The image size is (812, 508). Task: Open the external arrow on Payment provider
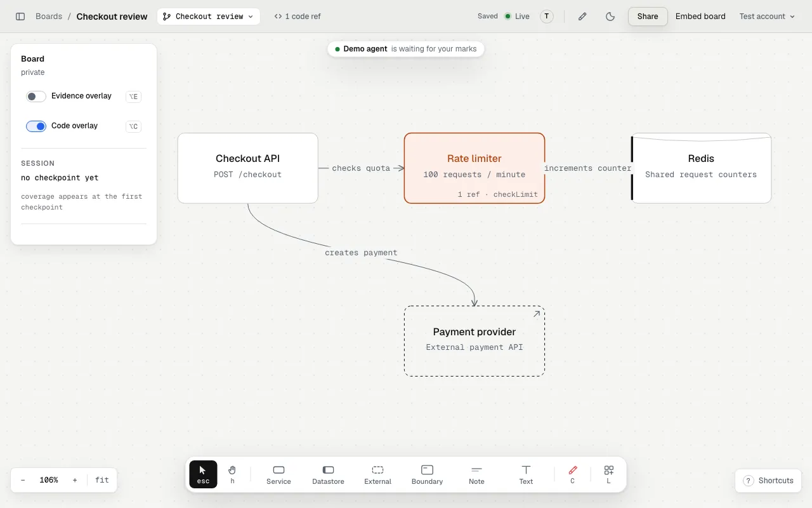point(536,314)
